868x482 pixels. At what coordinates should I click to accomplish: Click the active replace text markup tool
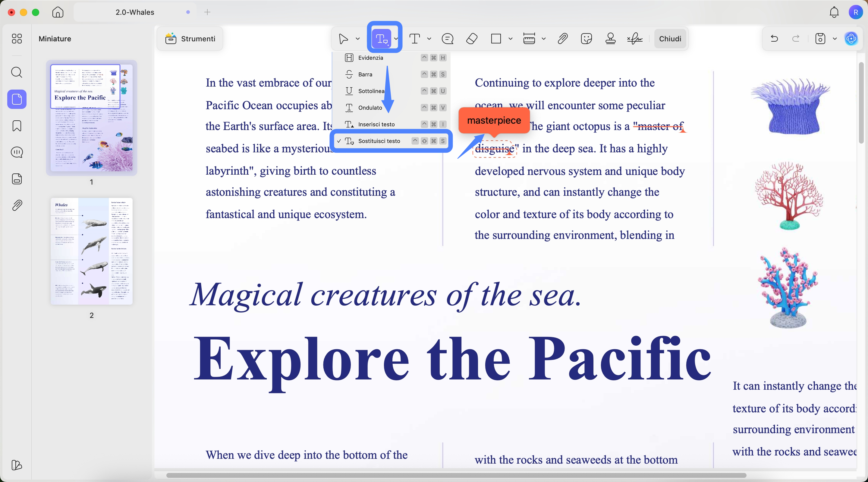pyautogui.click(x=381, y=39)
